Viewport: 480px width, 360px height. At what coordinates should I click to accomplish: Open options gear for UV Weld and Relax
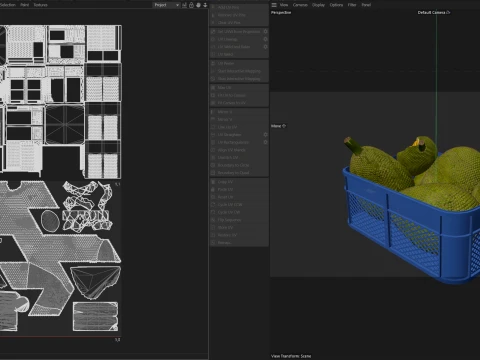click(x=265, y=47)
